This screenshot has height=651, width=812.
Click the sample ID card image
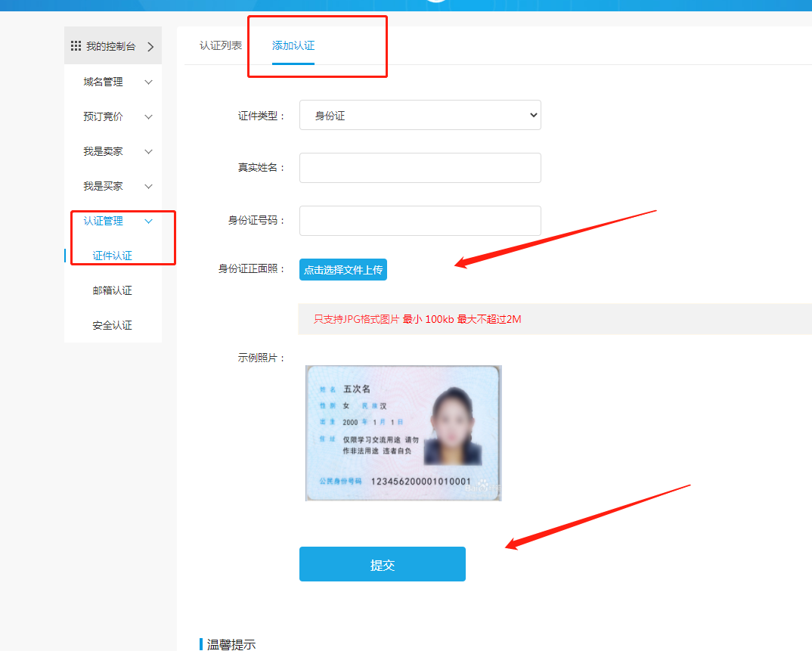tap(403, 432)
